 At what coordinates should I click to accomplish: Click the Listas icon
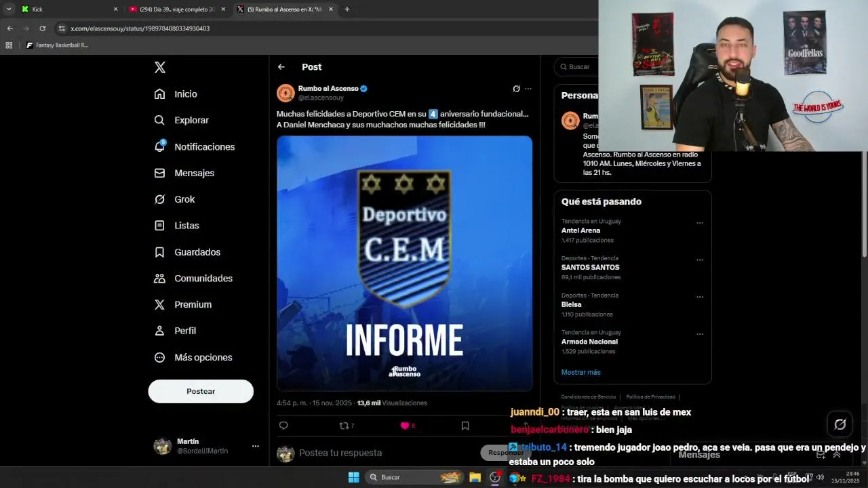tap(159, 226)
